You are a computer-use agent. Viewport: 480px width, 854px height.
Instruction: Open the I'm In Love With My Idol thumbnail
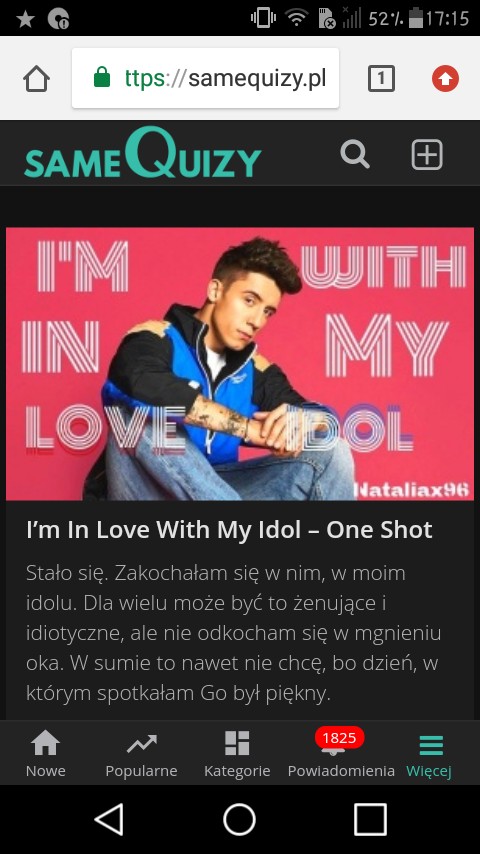coord(240,363)
